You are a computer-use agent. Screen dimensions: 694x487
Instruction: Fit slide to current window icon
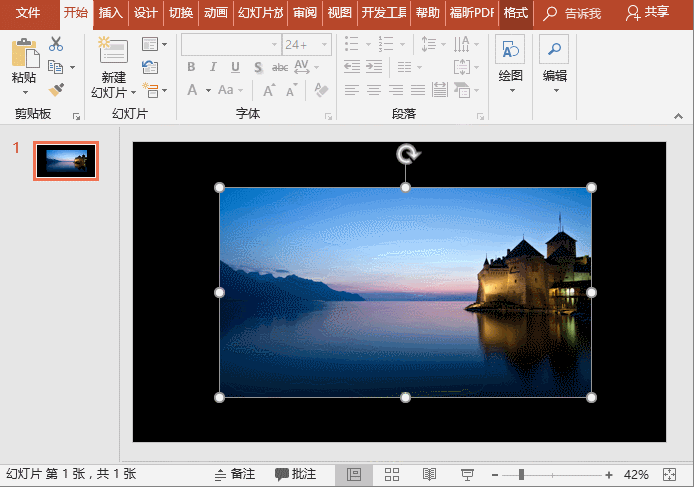(x=671, y=474)
